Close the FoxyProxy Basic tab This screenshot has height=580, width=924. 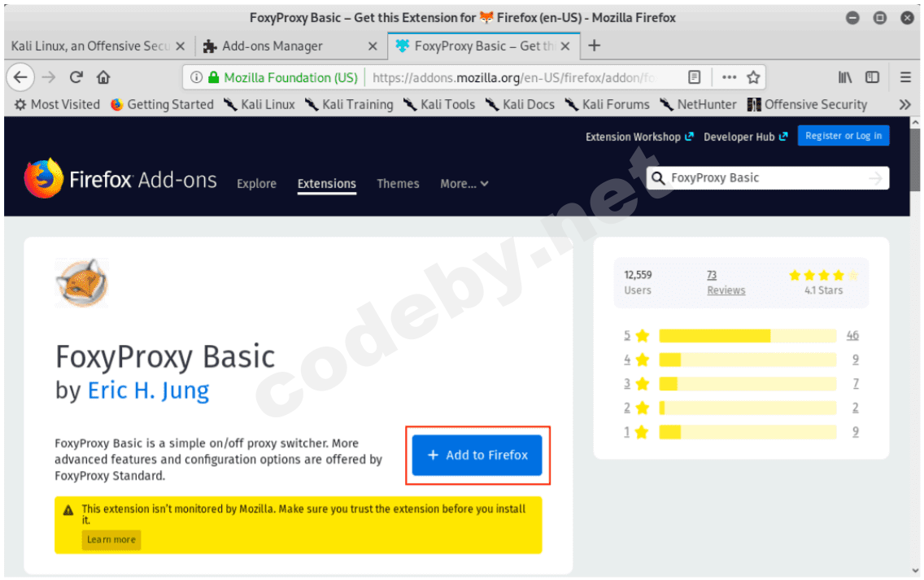tap(565, 46)
